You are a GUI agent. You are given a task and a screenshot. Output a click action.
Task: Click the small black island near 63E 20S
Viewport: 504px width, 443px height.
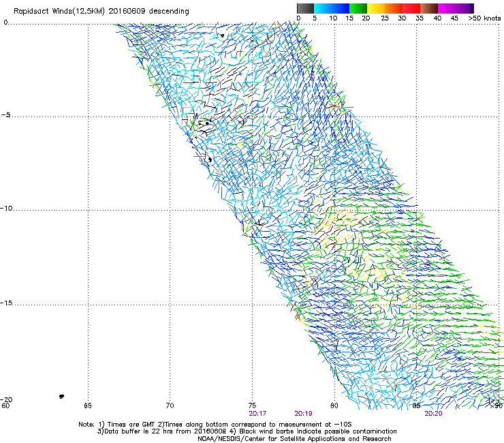click(61, 397)
